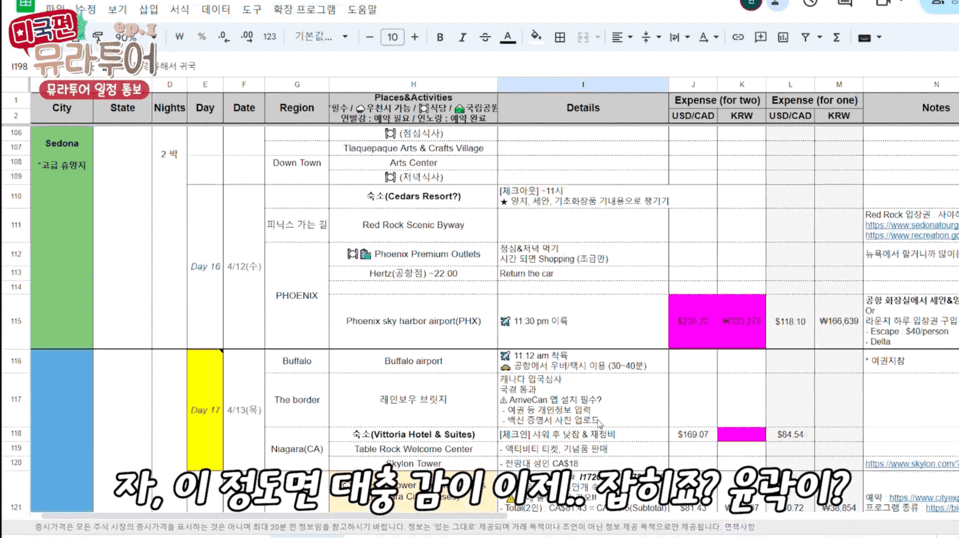Click the name box showing I198
Image resolution: width=959 pixels, height=538 pixels.
20,66
